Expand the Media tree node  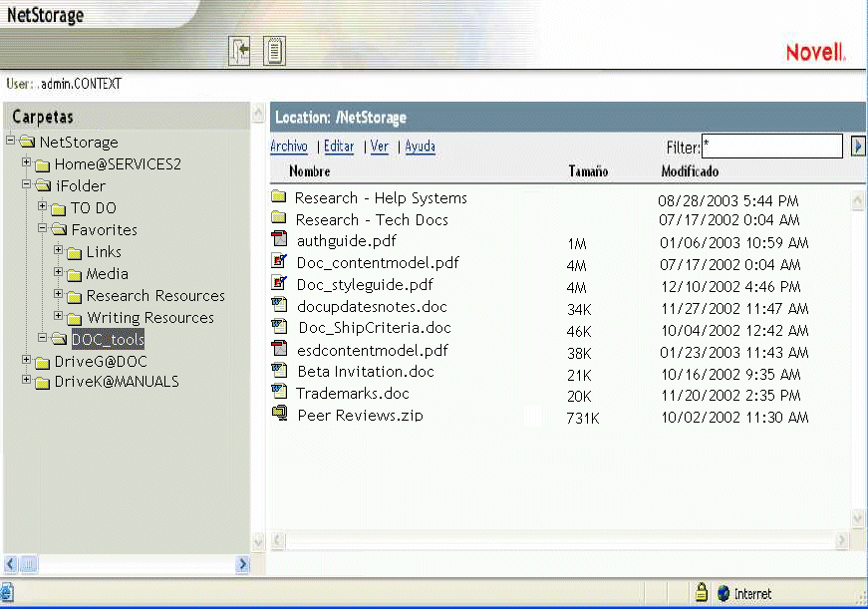[x=58, y=271]
